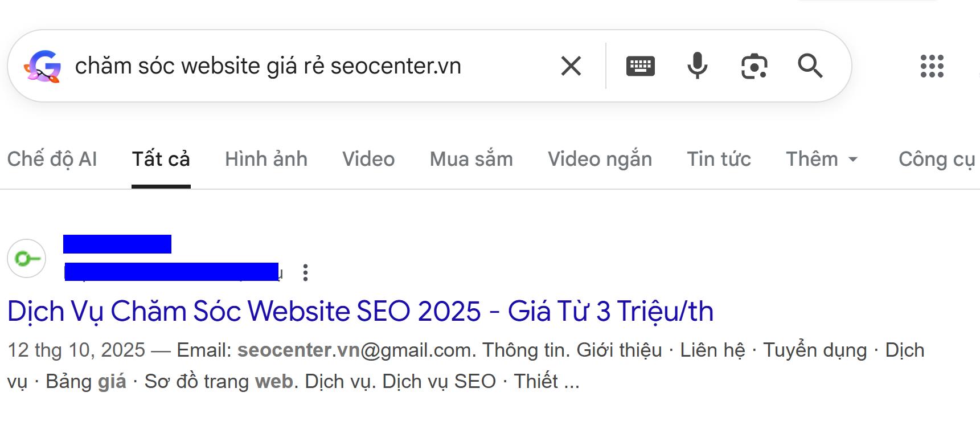
Task: Click inside the search query input field
Action: (x=285, y=66)
